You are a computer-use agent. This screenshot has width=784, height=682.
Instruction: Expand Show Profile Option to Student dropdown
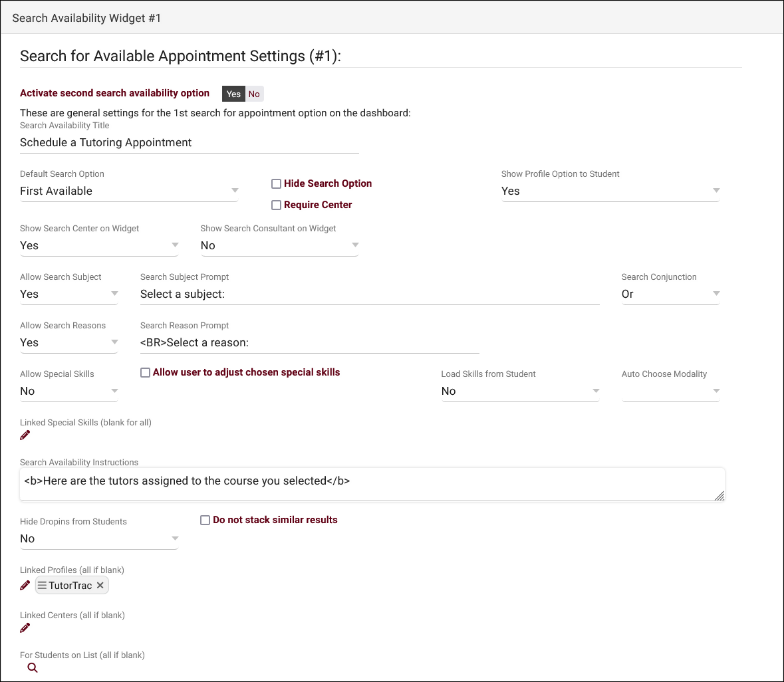(x=610, y=191)
